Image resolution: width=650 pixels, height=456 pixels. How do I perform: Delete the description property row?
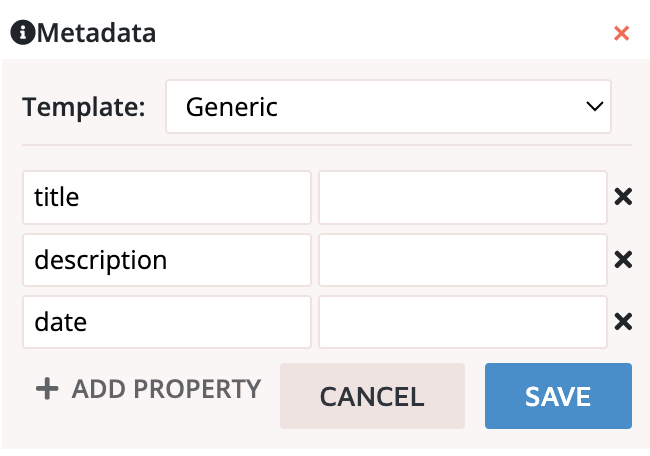point(623,260)
